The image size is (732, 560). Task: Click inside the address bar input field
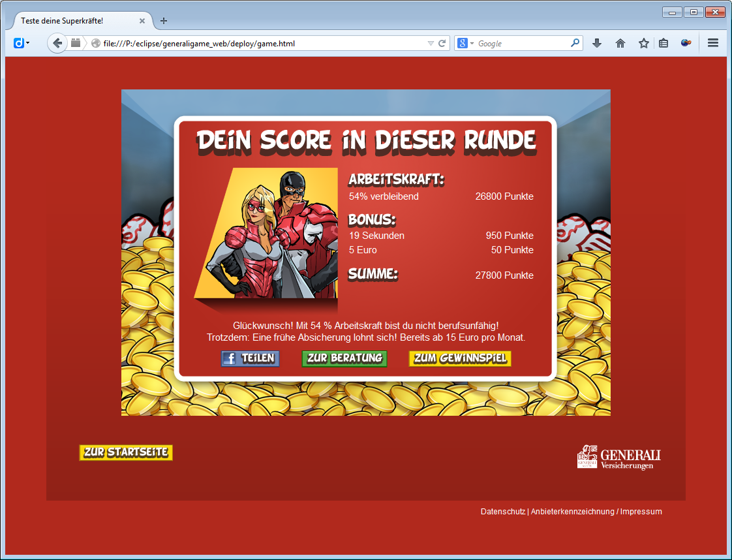(261, 42)
